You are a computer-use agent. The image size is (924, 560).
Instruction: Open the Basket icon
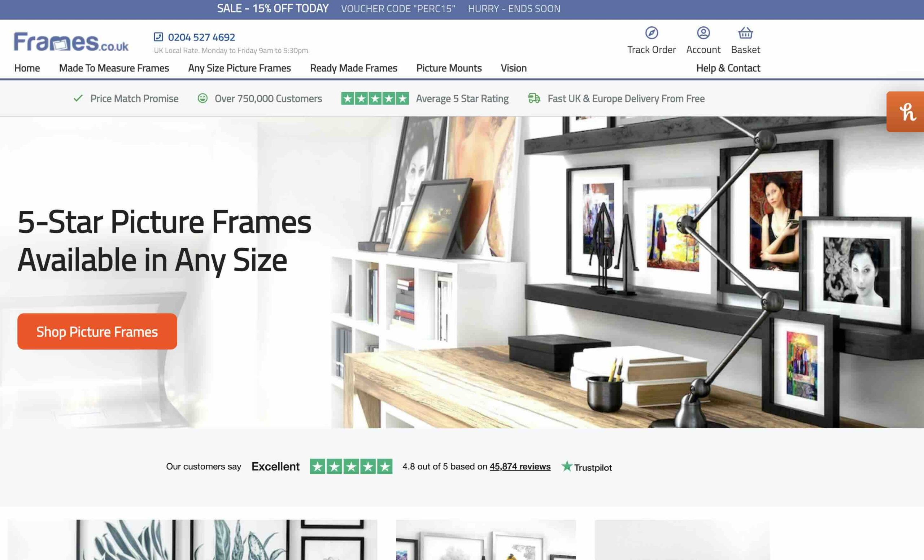[745, 32]
